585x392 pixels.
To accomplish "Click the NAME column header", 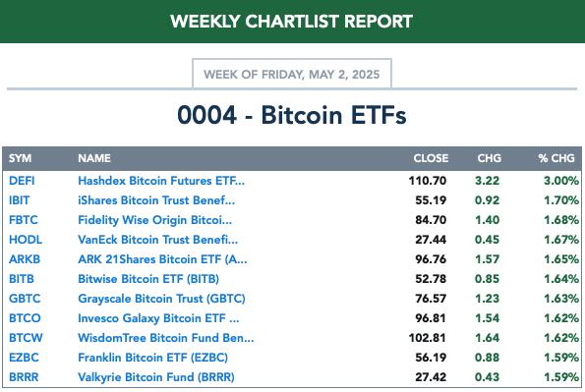I will pyautogui.click(x=94, y=158).
